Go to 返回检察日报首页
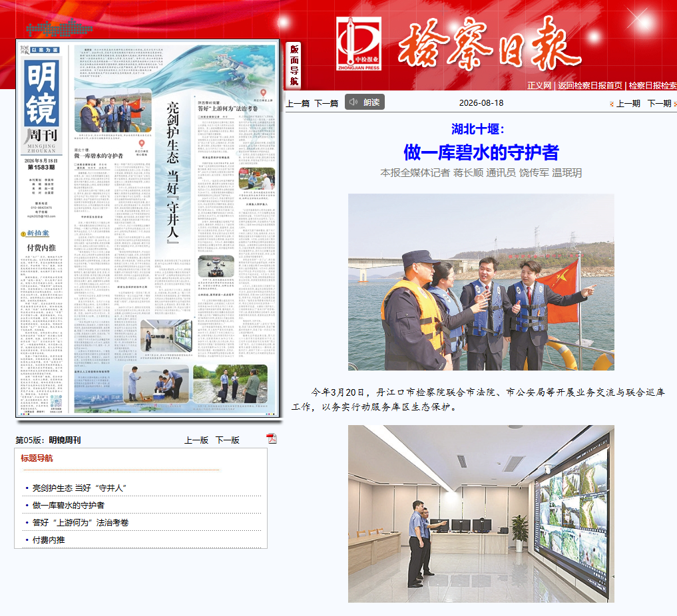The width and height of the screenshot is (677, 616). click(590, 85)
